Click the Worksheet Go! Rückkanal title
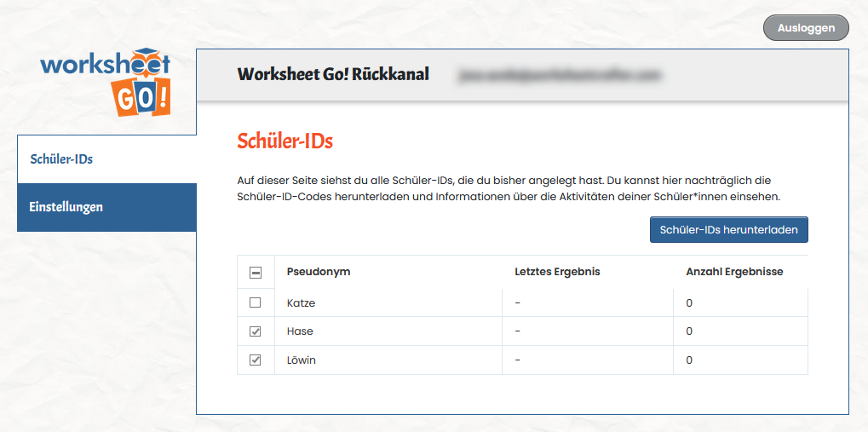The height and width of the screenshot is (432, 868). click(333, 74)
